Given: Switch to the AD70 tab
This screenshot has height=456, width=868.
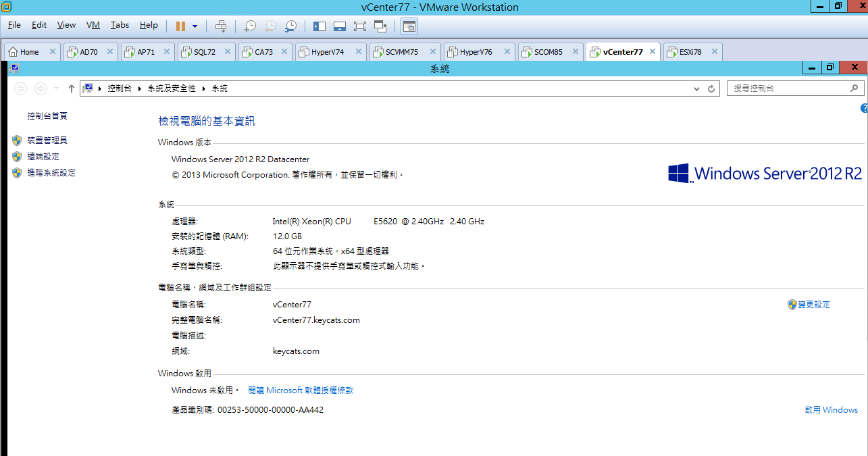Looking at the screenshot, I should 89,52.
